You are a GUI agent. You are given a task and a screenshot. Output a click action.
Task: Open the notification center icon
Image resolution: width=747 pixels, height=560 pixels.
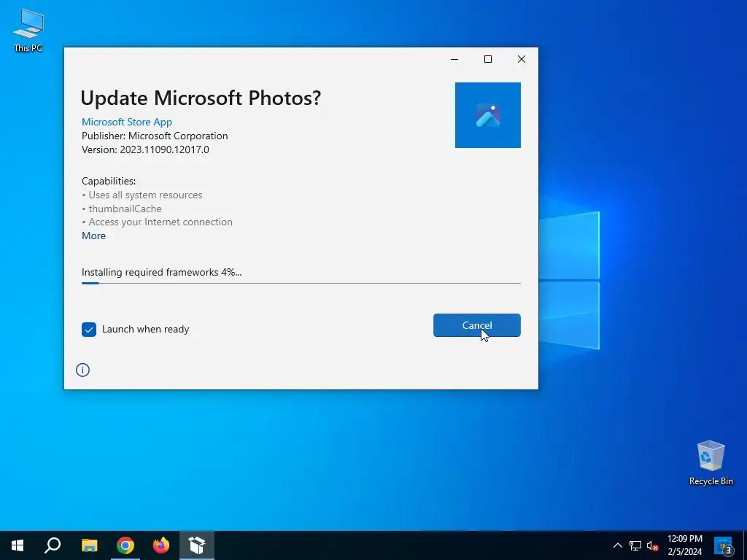click(x=723, y=545)
